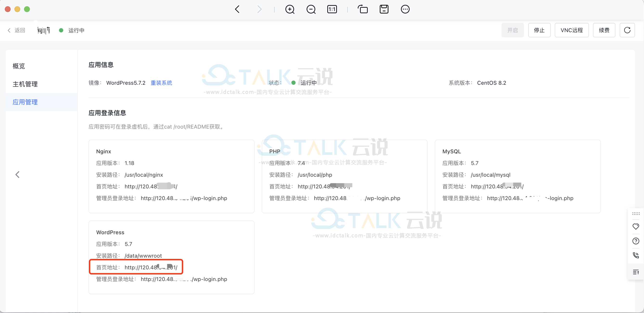Screen dimensions: 644x313
Task: Click the 续费 renew button
Action: point(604,30)
